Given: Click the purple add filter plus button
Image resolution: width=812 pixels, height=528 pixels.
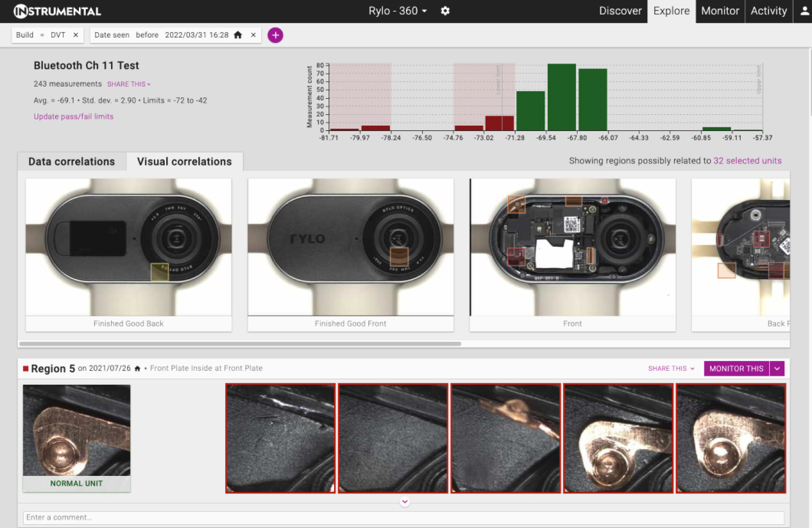Looking at the screenshot, I should coord(275,35).
